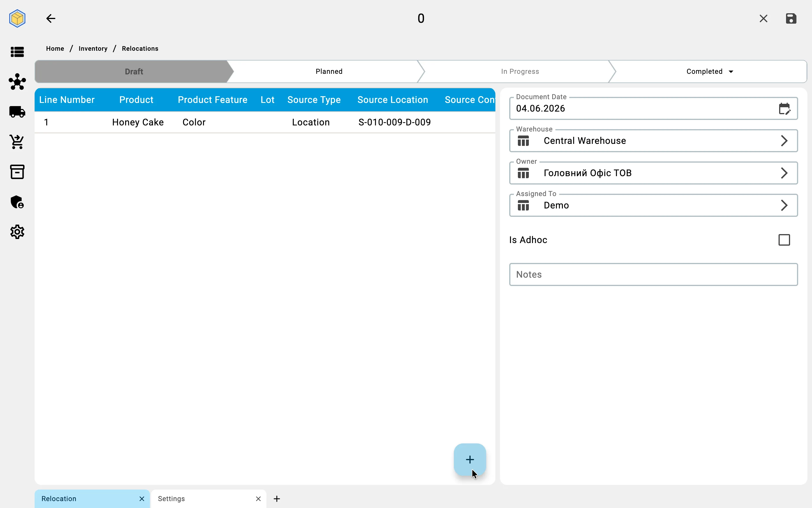Select the Planned status step
Viewport: 812px width, 508px height.
[329, 72]
